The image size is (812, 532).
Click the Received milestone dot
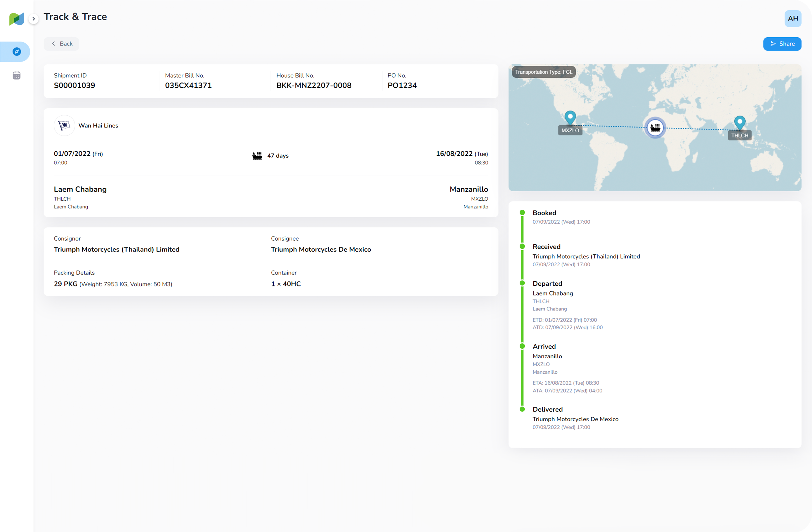pyautogui.click(x=522, y=246)
